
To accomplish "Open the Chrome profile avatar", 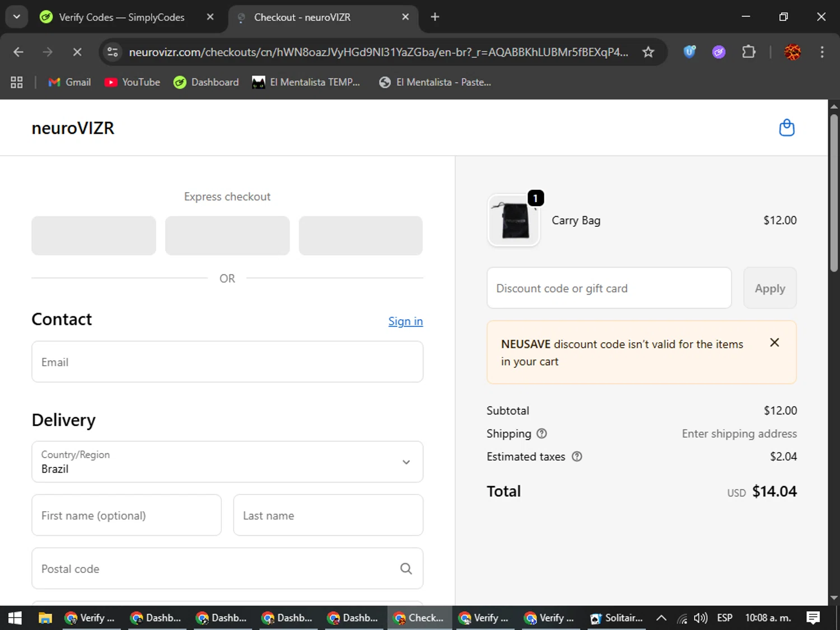I will pyautogui.click(x=792, y=52).
